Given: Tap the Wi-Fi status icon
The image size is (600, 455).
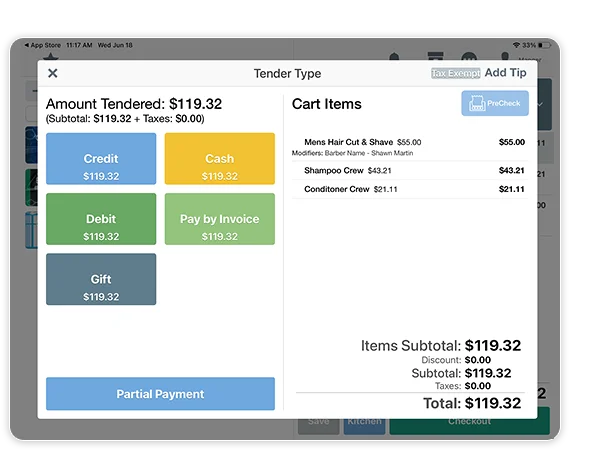Looking at the screenshot, I should [517, 45].
